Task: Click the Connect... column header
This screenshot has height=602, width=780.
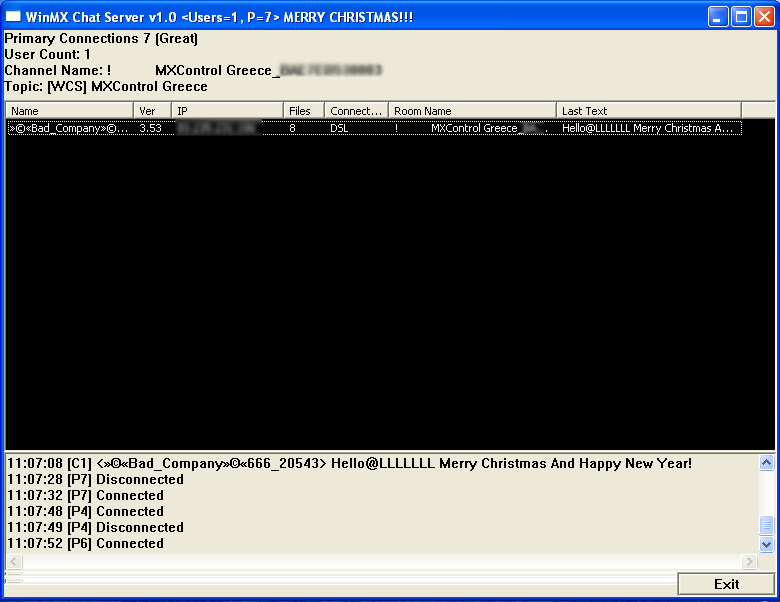Action: (x=356, y=110)
